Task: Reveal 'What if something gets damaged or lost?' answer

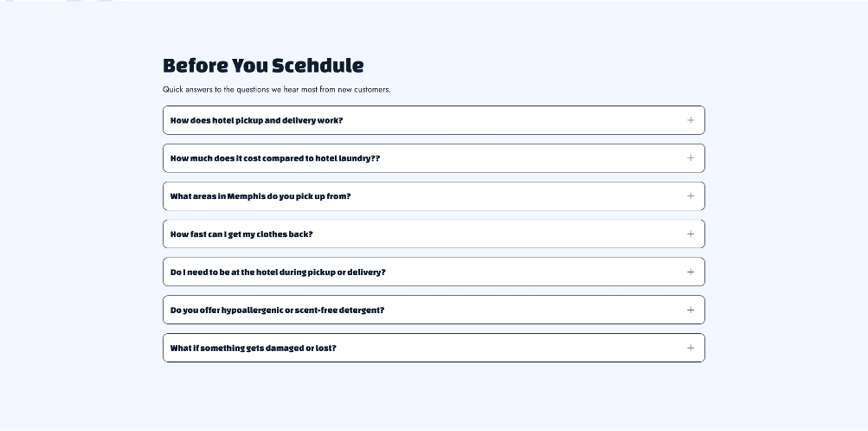Action: point(253,348)
